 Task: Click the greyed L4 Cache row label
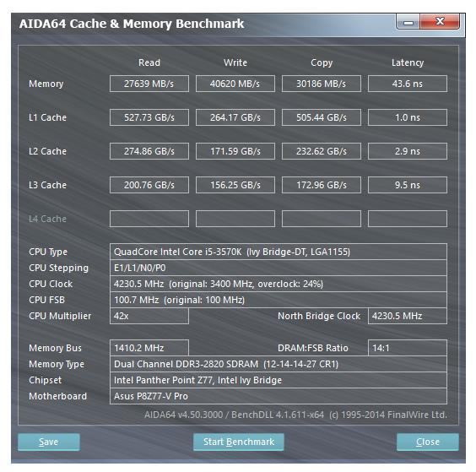[x=47, y=219]
